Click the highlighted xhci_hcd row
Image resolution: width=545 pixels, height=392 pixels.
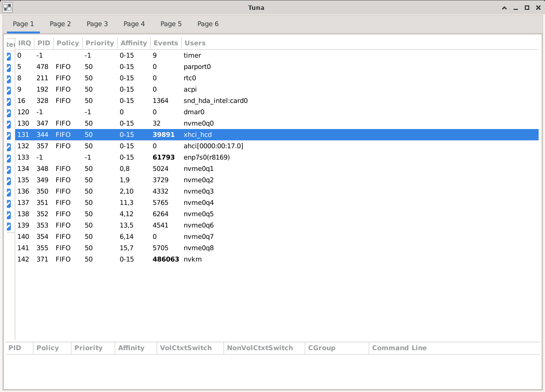click(277, 134)
